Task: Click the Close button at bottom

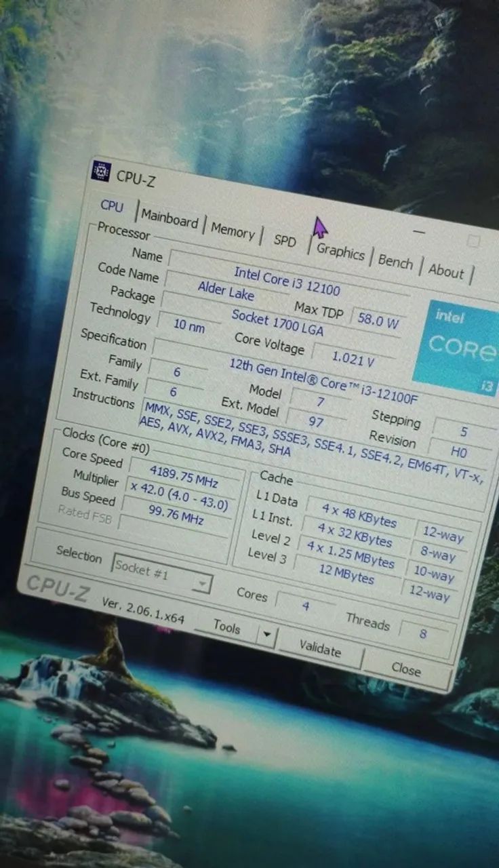Action: [x=405, y=669]
